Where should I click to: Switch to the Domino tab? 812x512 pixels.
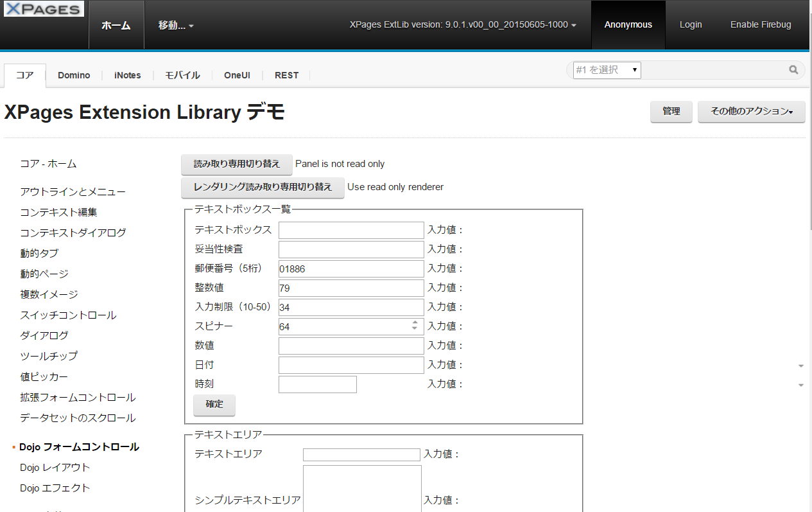(74, 75)
